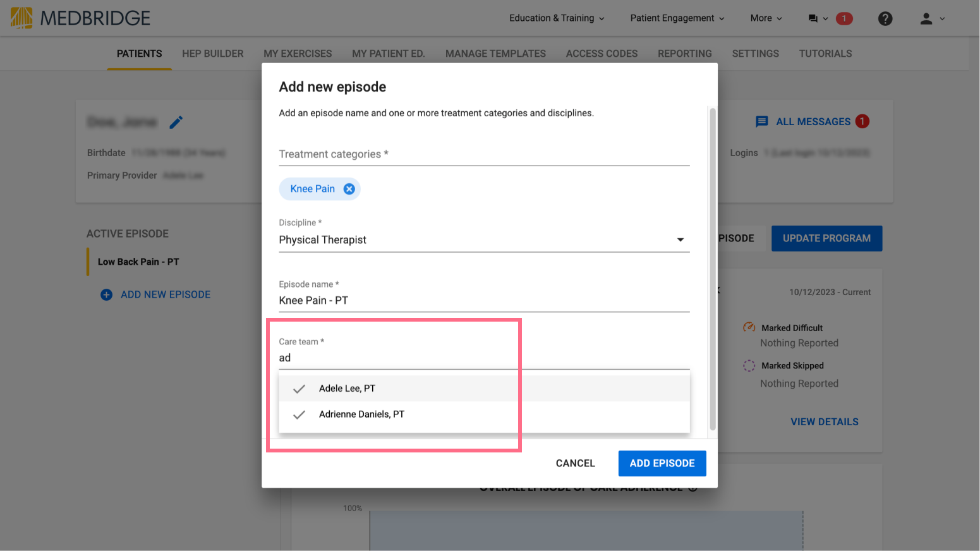The width and height of the screenshot is (980, 551).
Task: Click the All Messages chat icon
Action: click(762, 121)
